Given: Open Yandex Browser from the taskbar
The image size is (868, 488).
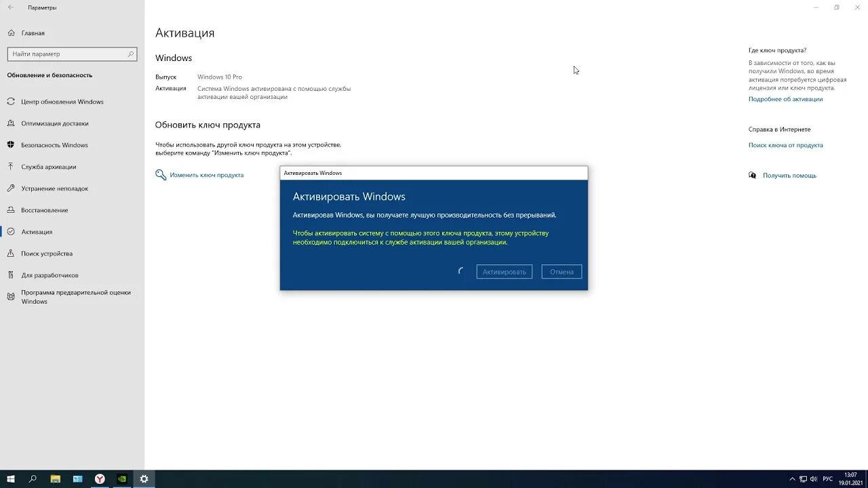Looking at the screenshot, I should tap(100, 479).
